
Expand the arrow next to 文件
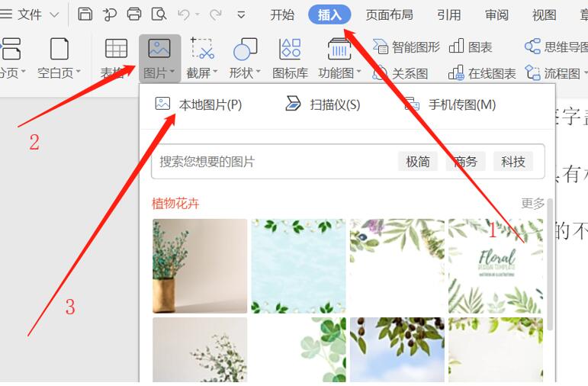click(x=54, y=15)
